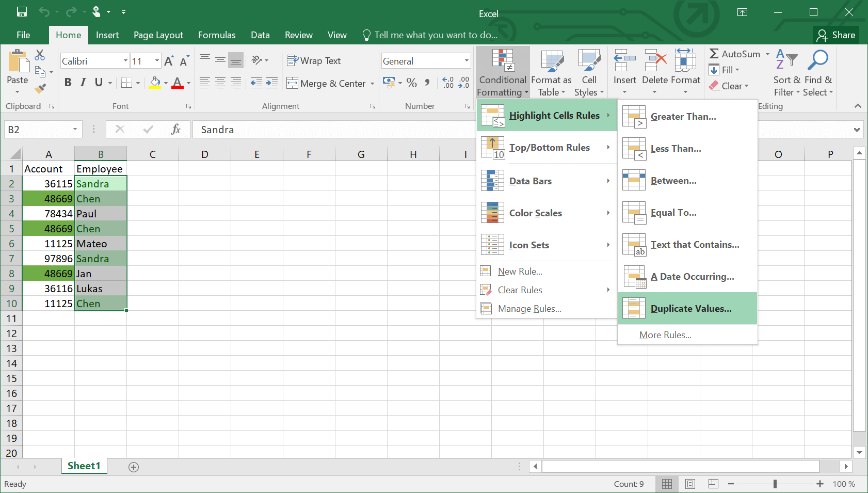Open the Fill Color dropdown arrow

165,83
